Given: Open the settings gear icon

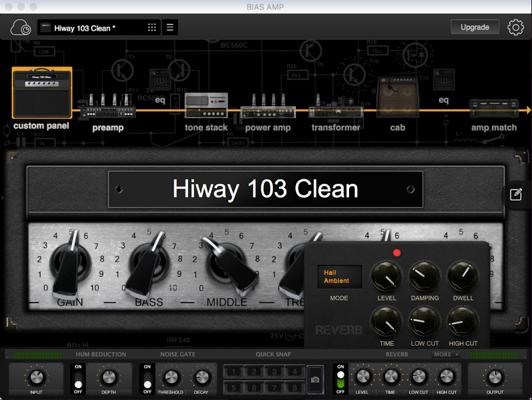Looking at the screenshot, I should click(515, 27).
